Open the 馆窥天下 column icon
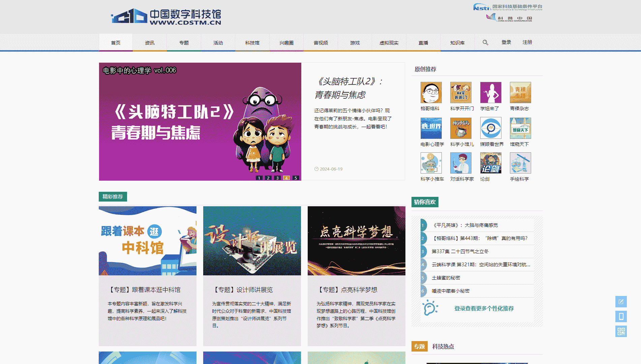 point(520,128)
